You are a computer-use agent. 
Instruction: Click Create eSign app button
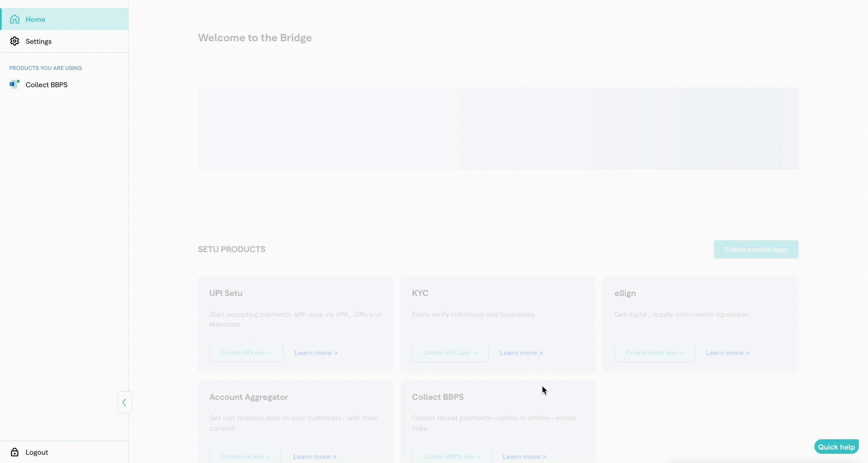pos(654,353)
